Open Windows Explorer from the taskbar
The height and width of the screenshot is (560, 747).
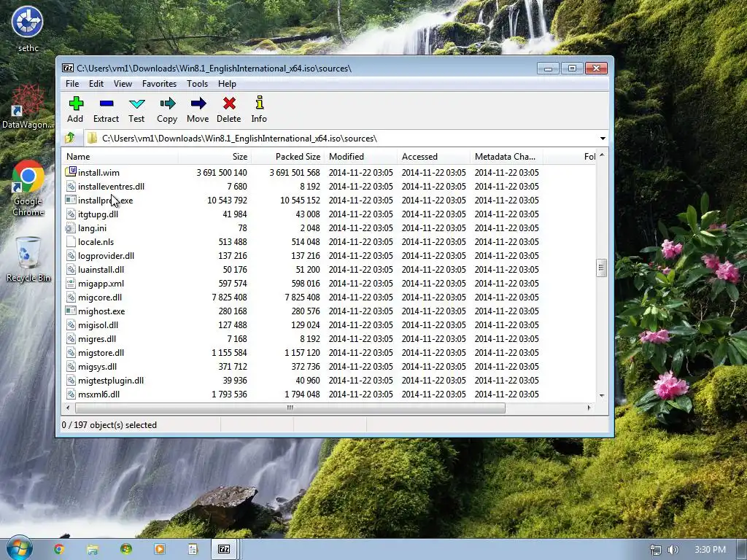(x=93, y=550)
